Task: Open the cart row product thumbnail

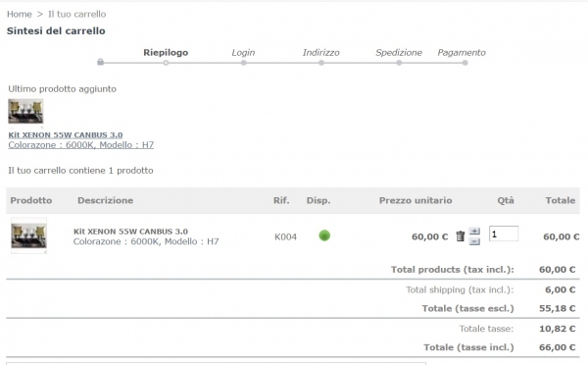Action: point(28,235)
